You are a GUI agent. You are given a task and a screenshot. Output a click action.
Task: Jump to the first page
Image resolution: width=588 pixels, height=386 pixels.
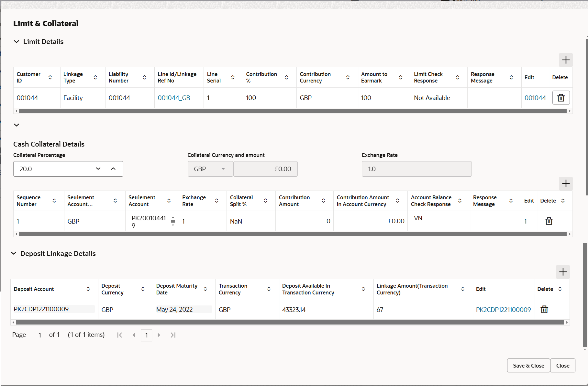click(x=119, y=335)
